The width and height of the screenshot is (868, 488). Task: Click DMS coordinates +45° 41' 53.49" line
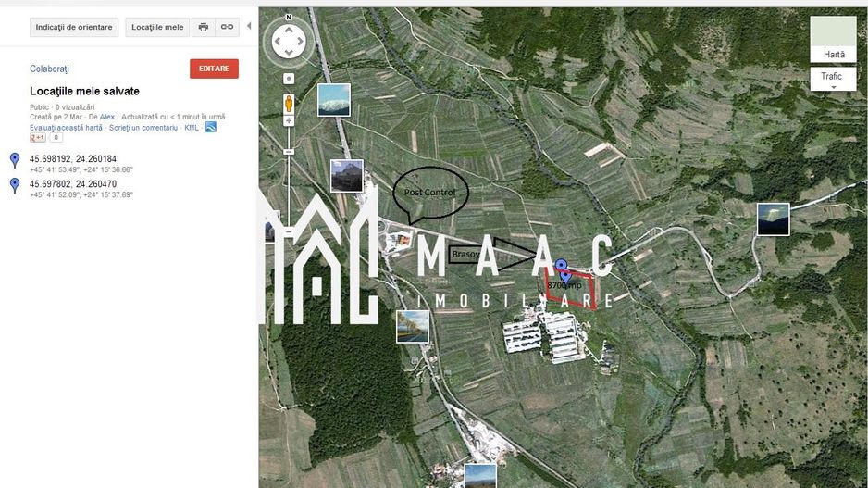pos(81,169)
